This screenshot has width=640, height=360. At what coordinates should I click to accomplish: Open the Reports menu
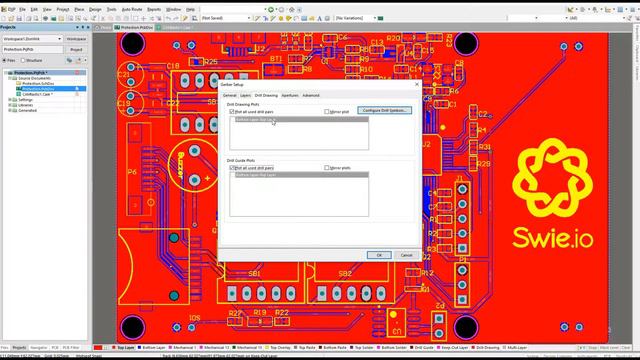[154, 9]
